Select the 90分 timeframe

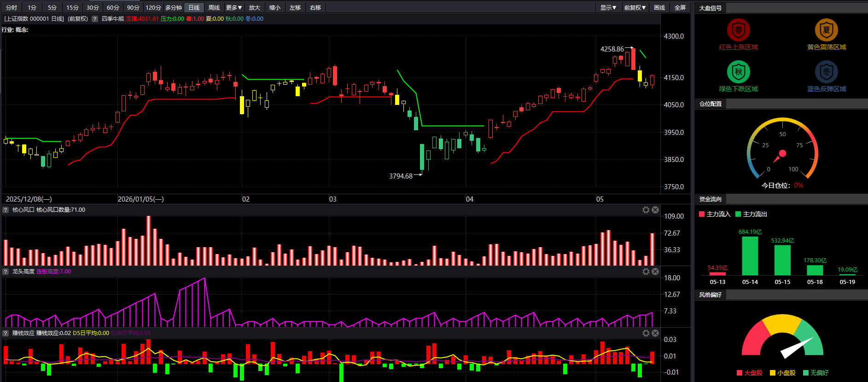point(133,7)
